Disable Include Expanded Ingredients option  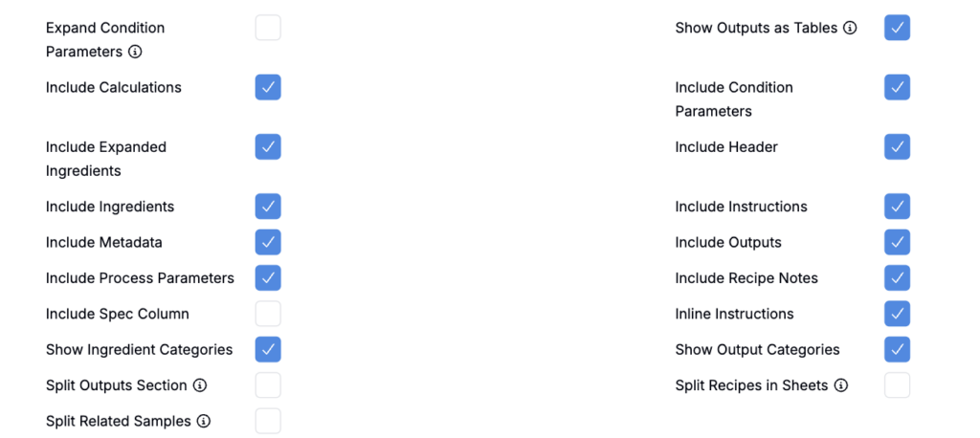(x=268, y=147)
